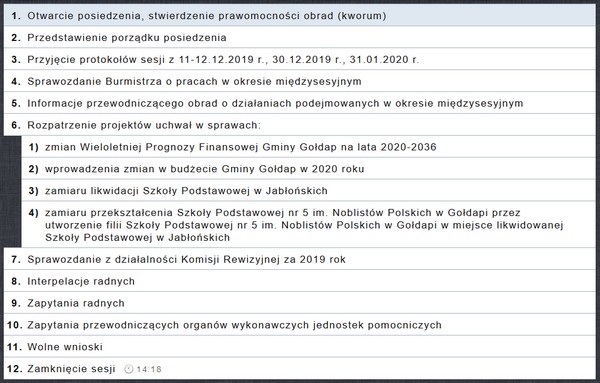
Task: Click item 6 Rozpatrzenie projektów uchwał
Action: 300,125
